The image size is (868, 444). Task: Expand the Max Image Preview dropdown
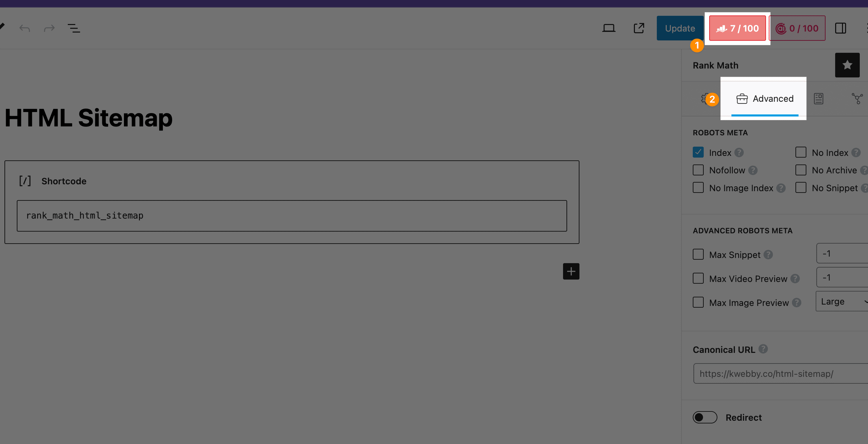[x=843, y=301]
